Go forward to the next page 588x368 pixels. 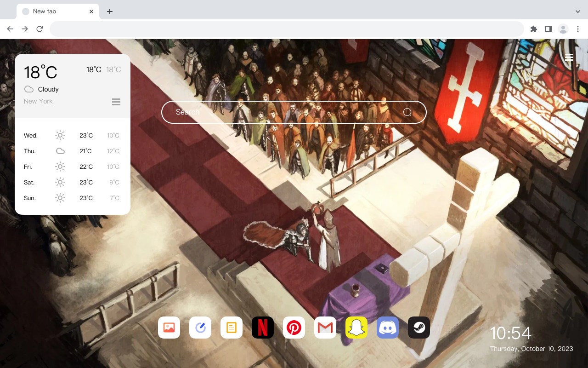pyautogui.click(x=25, y=29)
